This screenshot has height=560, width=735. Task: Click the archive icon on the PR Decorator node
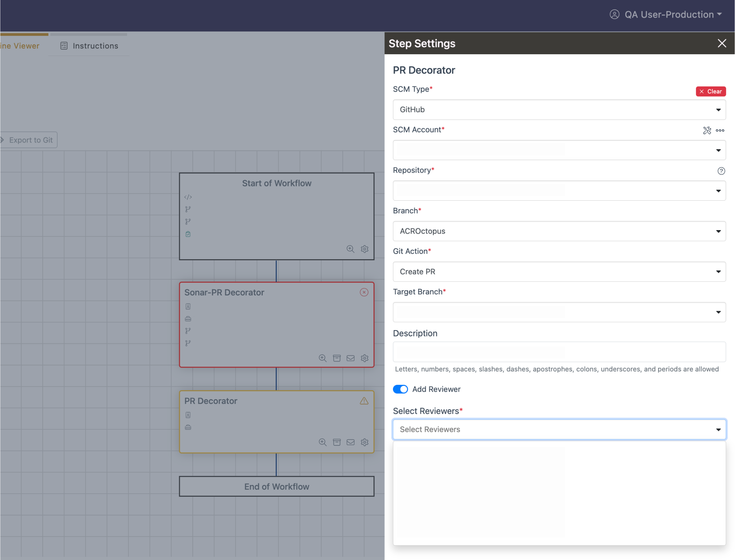coord(337,442)
